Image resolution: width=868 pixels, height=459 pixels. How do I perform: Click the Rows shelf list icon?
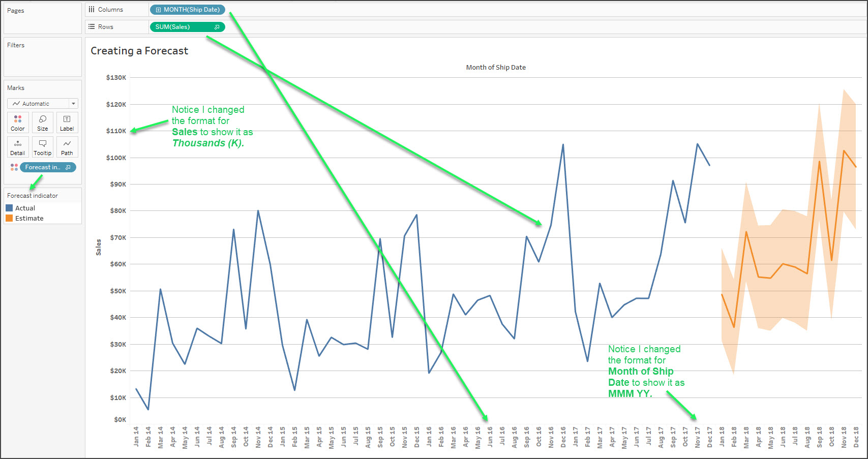point(91,26)
